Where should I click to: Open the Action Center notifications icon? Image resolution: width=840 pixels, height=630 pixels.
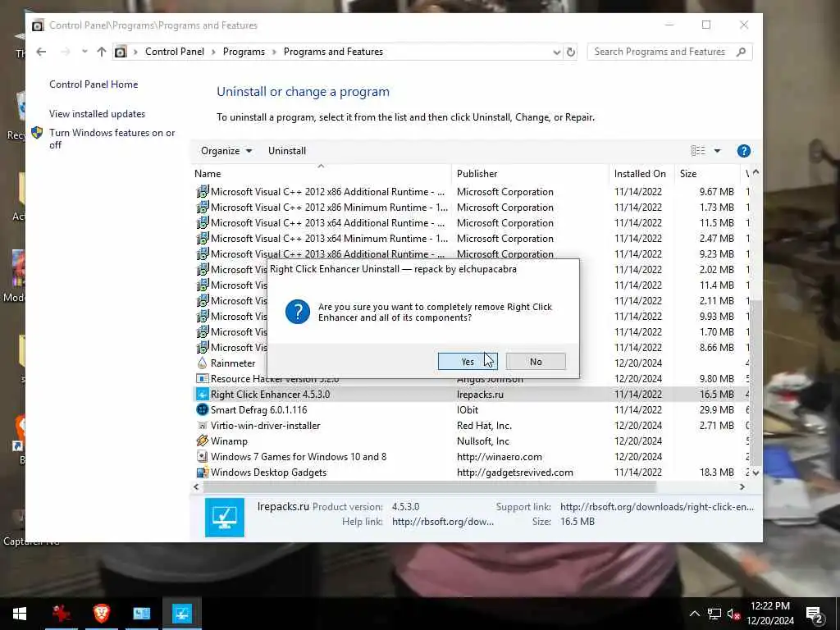[815, 615]
